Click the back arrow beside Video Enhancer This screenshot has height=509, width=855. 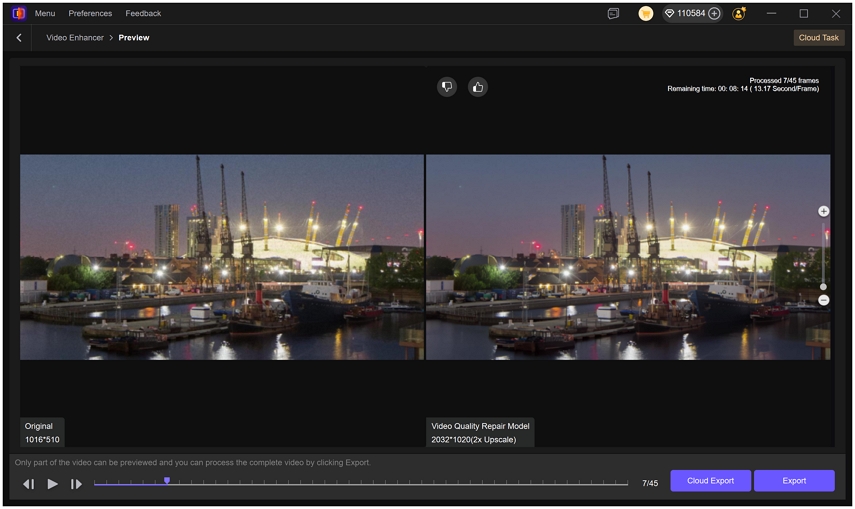point(19,38)
